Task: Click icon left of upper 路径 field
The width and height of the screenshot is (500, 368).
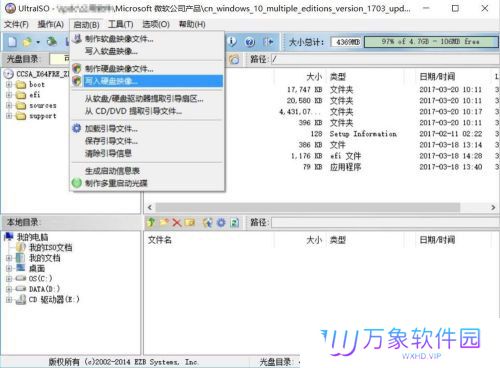Action: pyautogui.click(x=234, y=59)
